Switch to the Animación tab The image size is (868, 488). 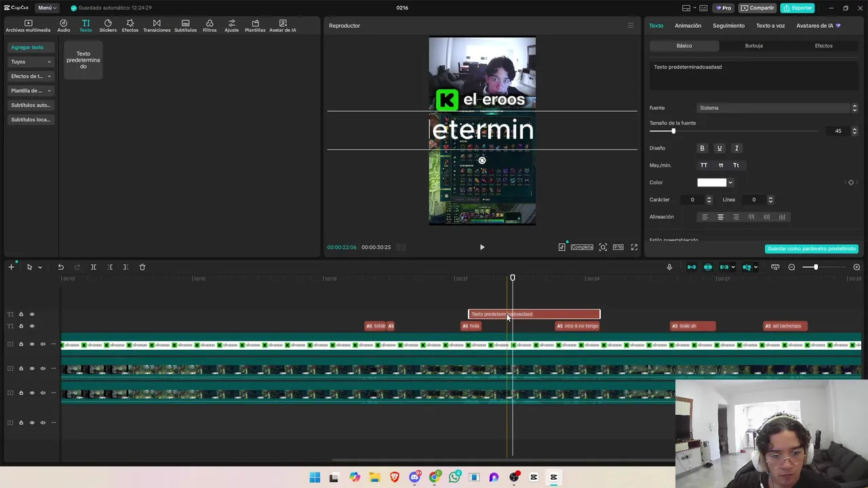click(688, 26)
